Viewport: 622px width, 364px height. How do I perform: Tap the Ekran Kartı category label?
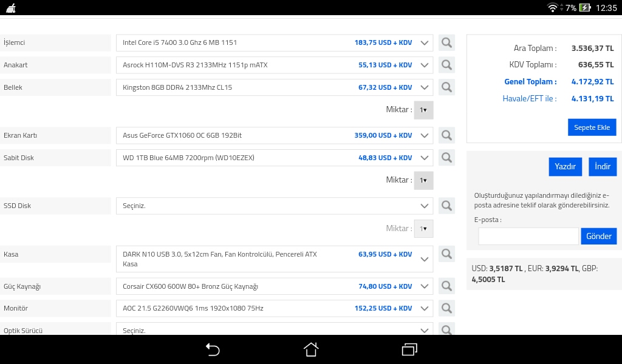(20, 135)
